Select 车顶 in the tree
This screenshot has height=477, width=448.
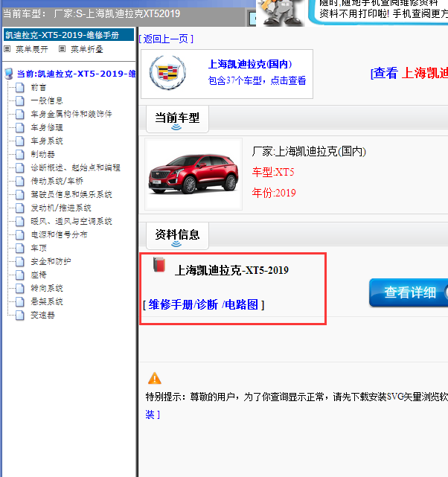pyautogui.click(x=39, y=249)
